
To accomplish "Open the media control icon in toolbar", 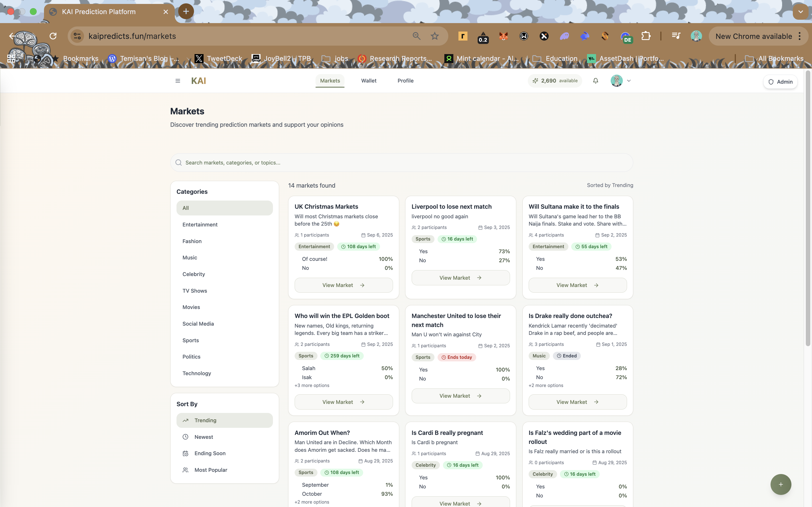I will (x=676, y=36).
